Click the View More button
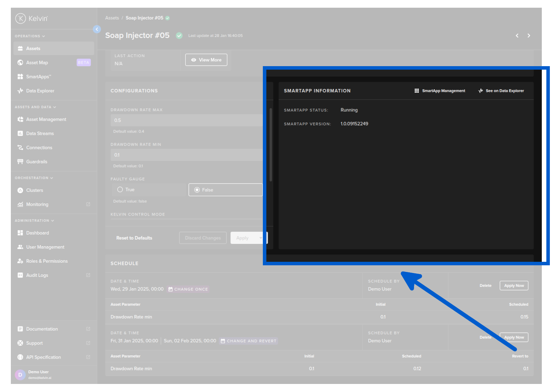 [x=206, y=60]
